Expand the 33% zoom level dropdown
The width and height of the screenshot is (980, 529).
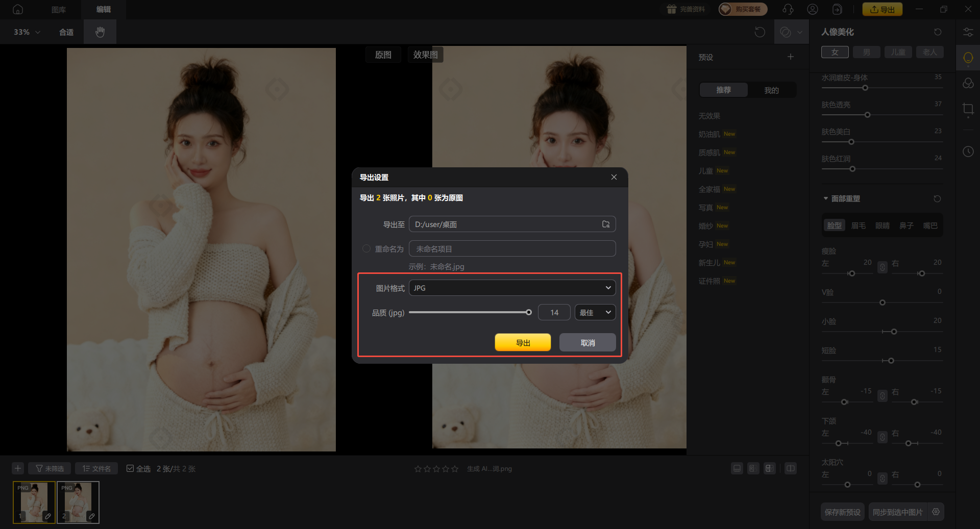click(27, 32)
